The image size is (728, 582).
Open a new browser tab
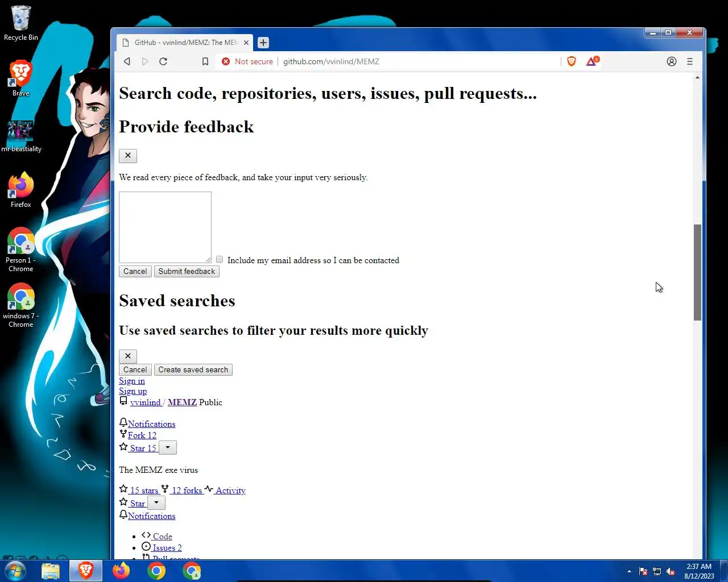point(263,43)
